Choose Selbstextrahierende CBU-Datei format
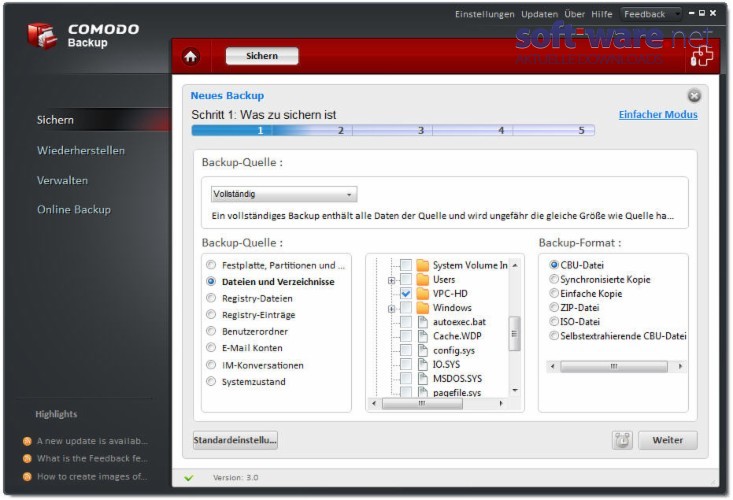 pos(554,336)
